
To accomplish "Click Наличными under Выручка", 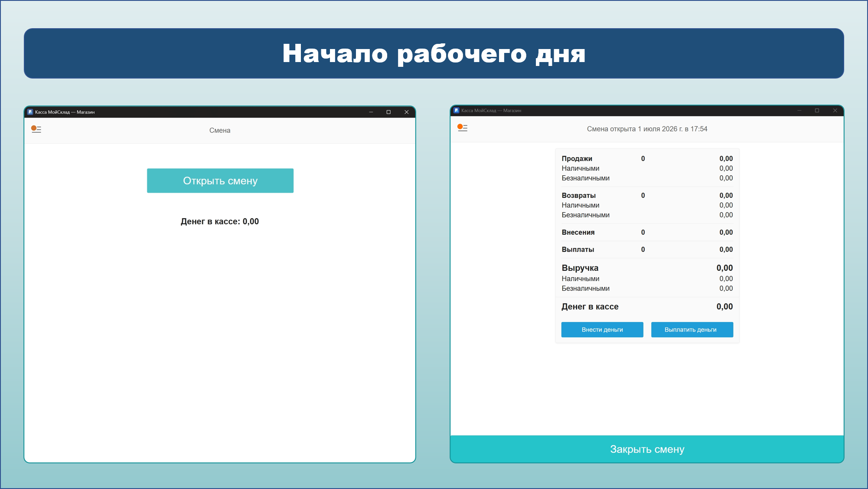I will point(580,279).
